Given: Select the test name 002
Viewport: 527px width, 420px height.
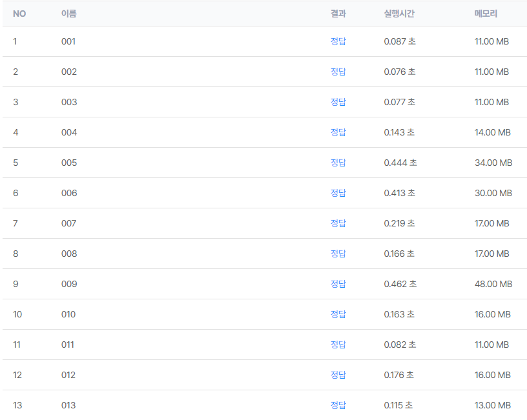Looking at the screenshot, I should click(69, 72).
